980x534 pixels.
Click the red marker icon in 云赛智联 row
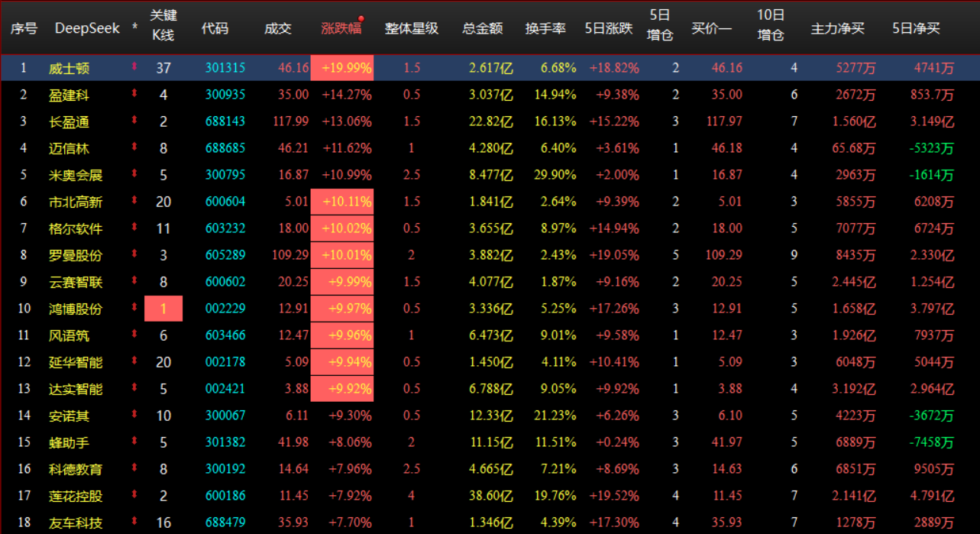point(134,281)
